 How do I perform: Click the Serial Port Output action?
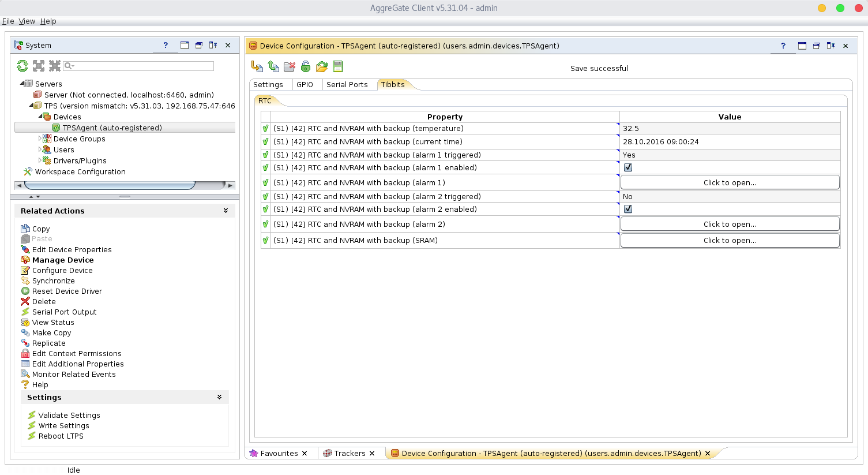tap(59, 312)
